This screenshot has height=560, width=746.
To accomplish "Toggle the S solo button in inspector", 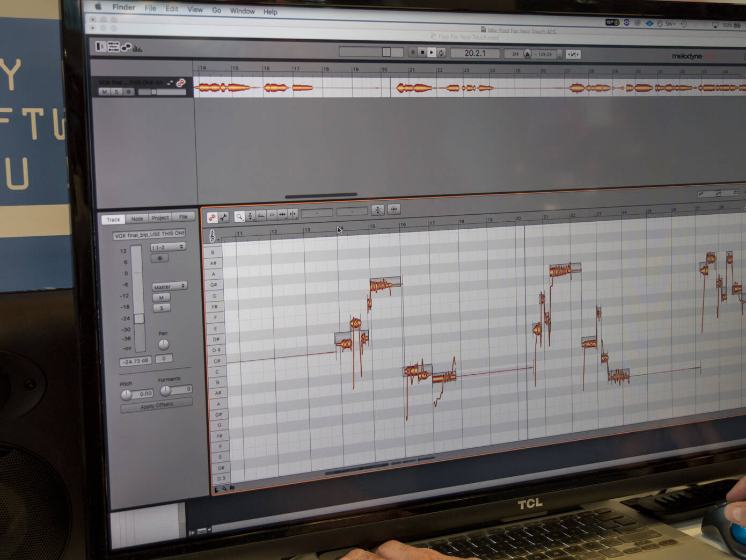I will (x=161, y=308).
